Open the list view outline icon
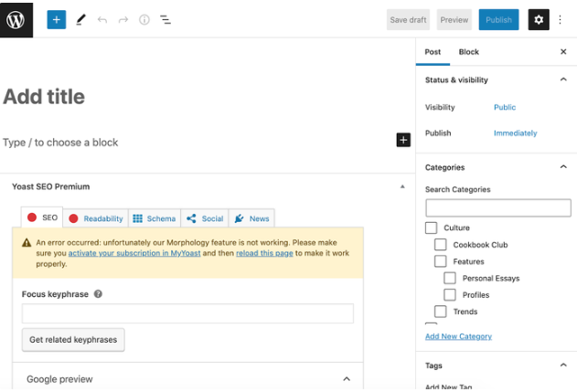 pyautogui.click(x=166, y=20)
